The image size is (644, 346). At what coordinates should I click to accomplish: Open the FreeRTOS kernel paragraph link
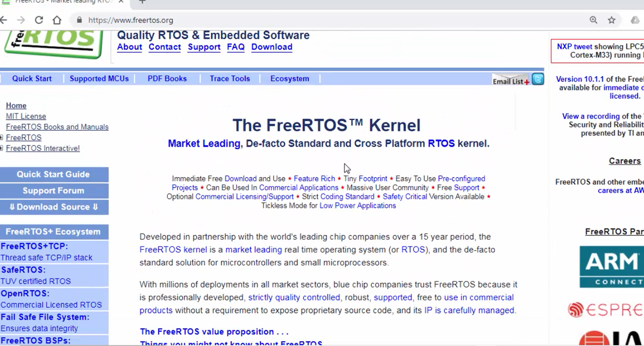[x=173, y=250]
